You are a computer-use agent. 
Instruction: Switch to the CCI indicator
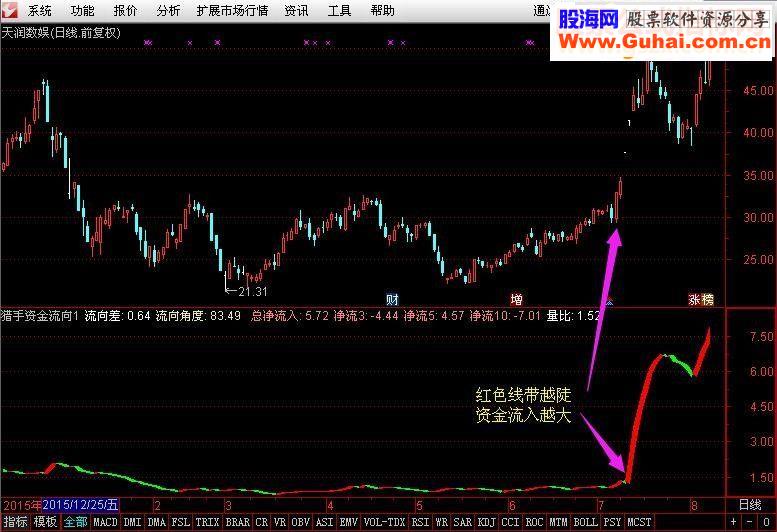pyautogui.click(x=510, y=522)
